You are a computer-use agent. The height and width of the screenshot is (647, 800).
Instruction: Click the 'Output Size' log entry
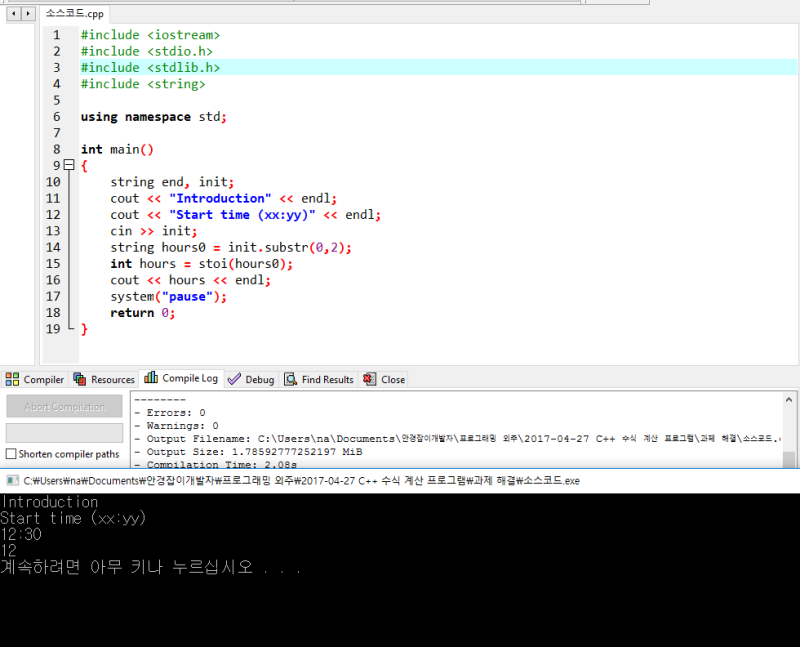pos(248,452)
